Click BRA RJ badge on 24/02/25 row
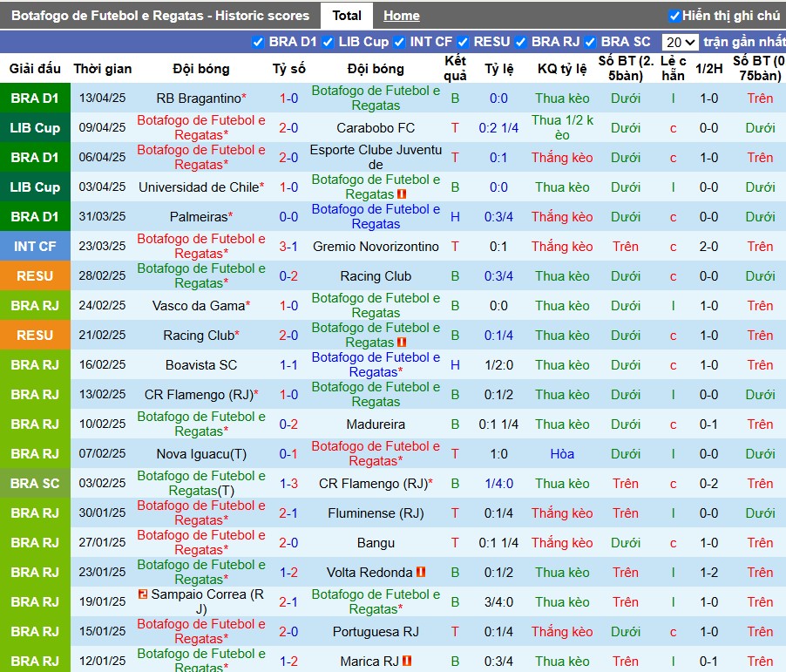Viewport: 786px width, 672px height. pos(35,305)
